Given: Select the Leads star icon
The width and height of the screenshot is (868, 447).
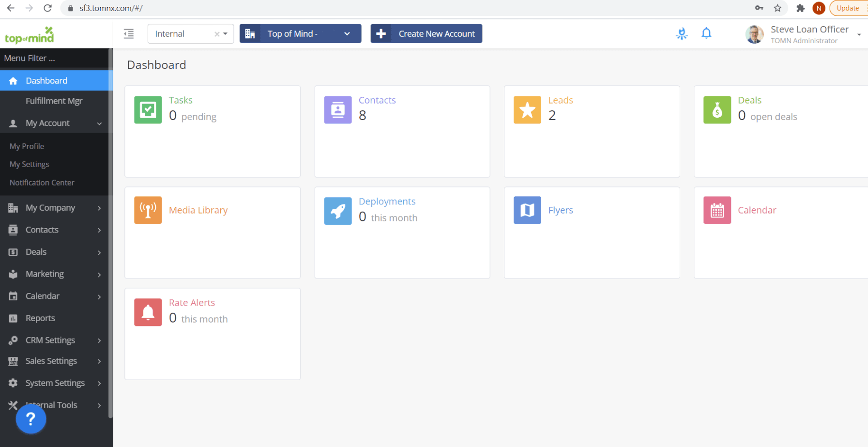Looking at the screenshot, I should point(527,110).
